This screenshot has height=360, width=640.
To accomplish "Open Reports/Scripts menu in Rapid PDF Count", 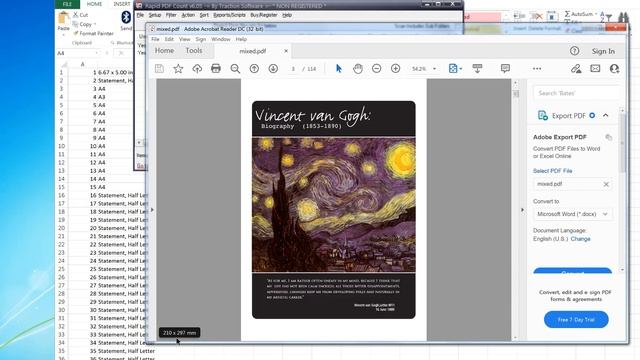I will point(229,15).
